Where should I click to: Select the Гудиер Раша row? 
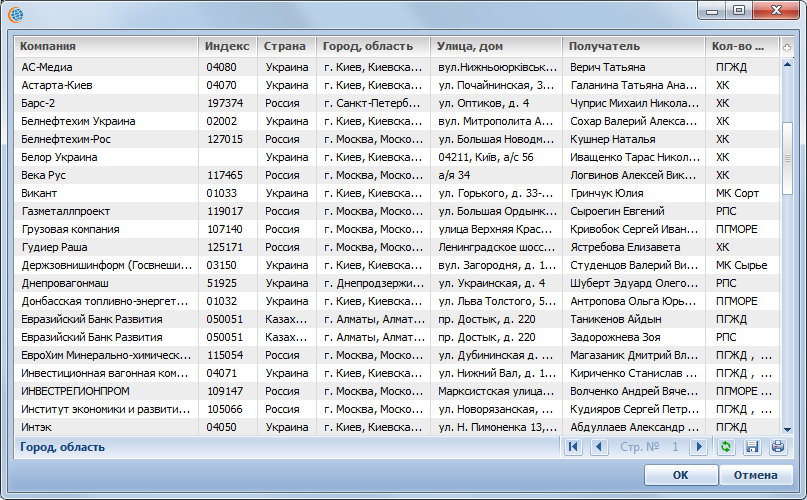(x=396, y=247)
